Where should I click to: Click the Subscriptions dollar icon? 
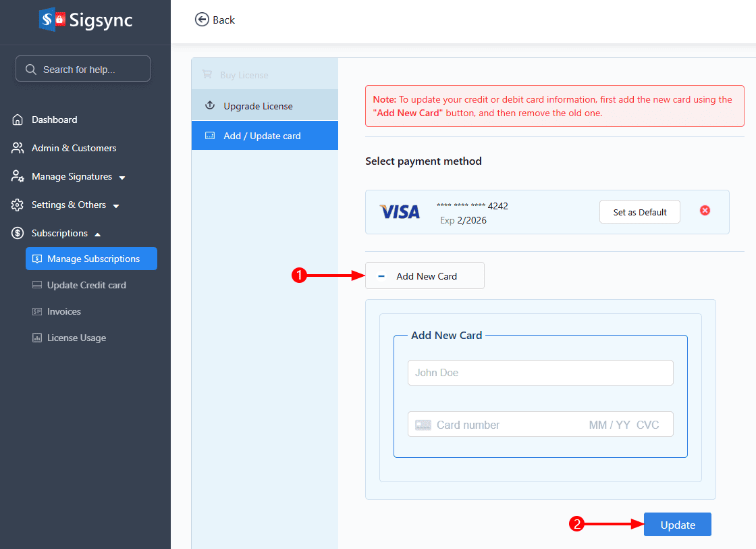(x=17, y=233)
